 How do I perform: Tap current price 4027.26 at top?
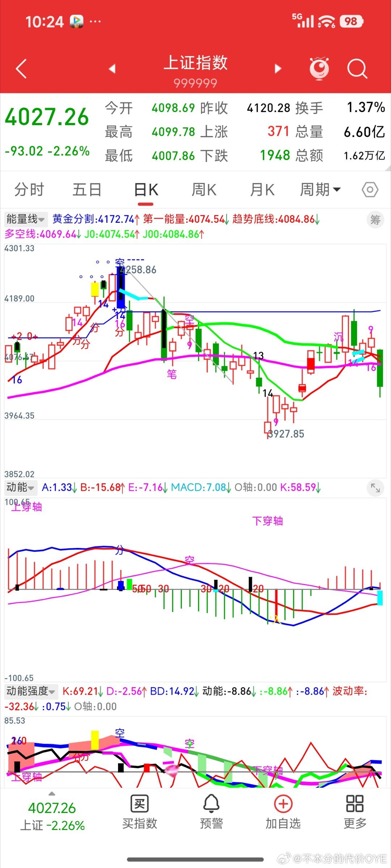coord(47,117)
